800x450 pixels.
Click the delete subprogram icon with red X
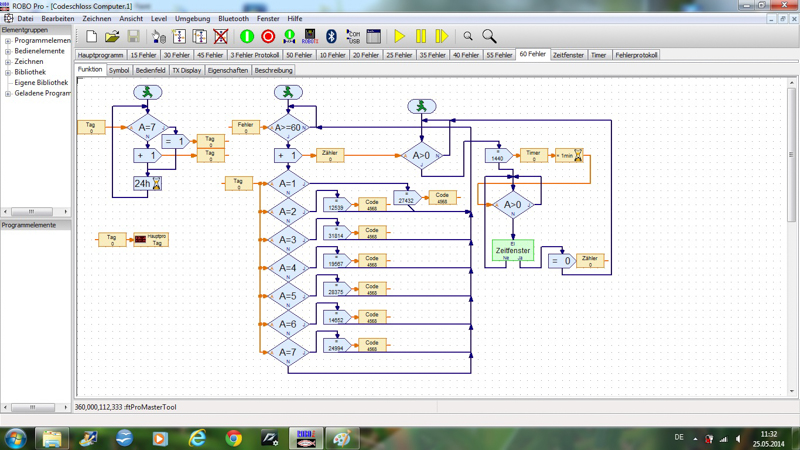pos(221,37)
